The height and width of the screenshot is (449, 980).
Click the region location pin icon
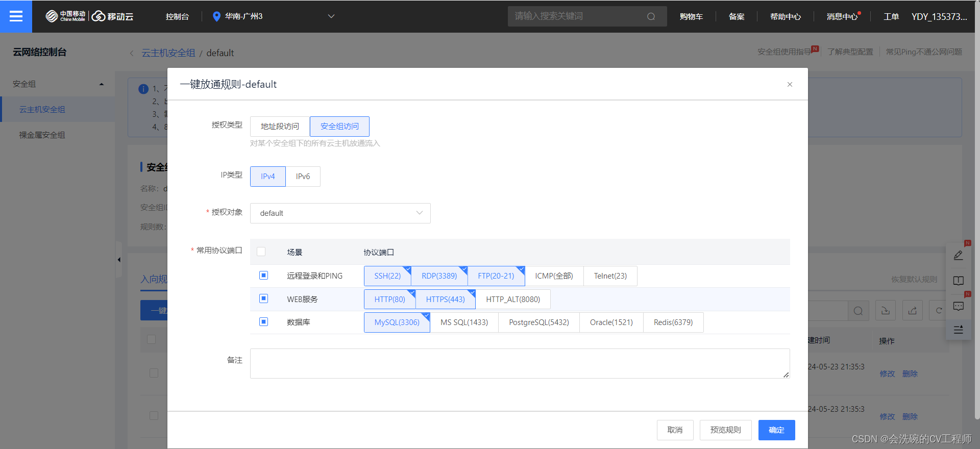(216, 16)
